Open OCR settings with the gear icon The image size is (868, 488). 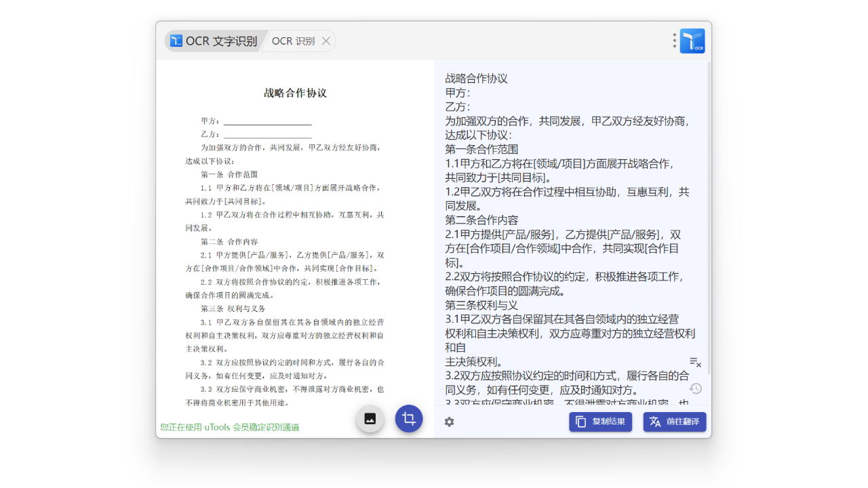click(449, 422)
